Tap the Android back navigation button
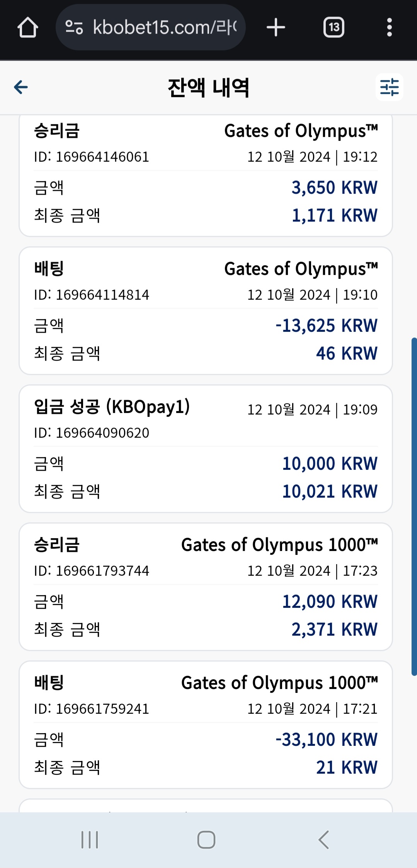 click(324, 840)
